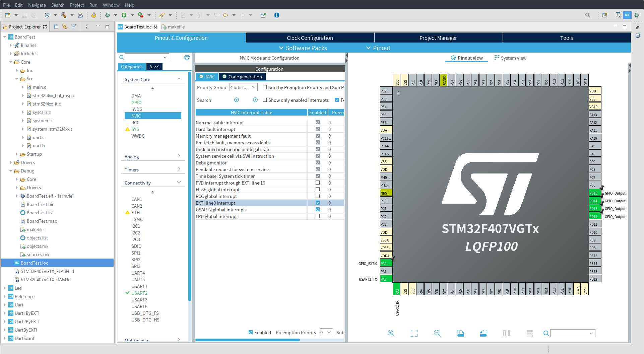Click the pinout pin search input field
The image size is (644, 354).
click(573, 333)
